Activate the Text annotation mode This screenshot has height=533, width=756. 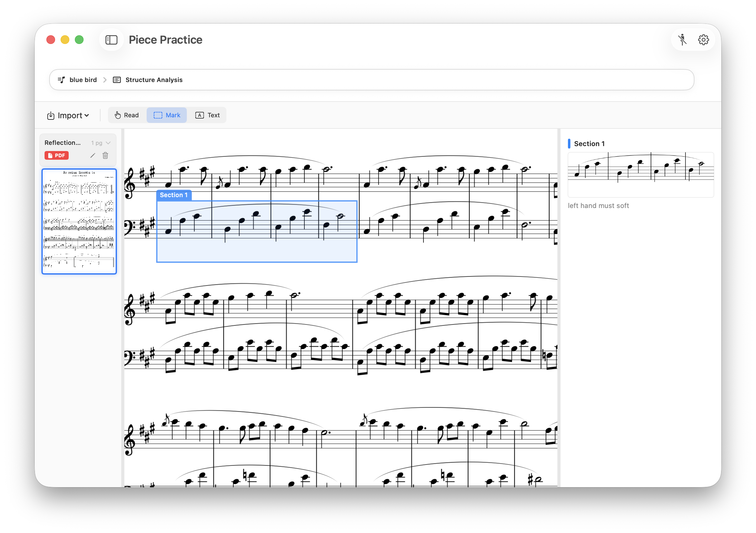click(x=208, y=115)
